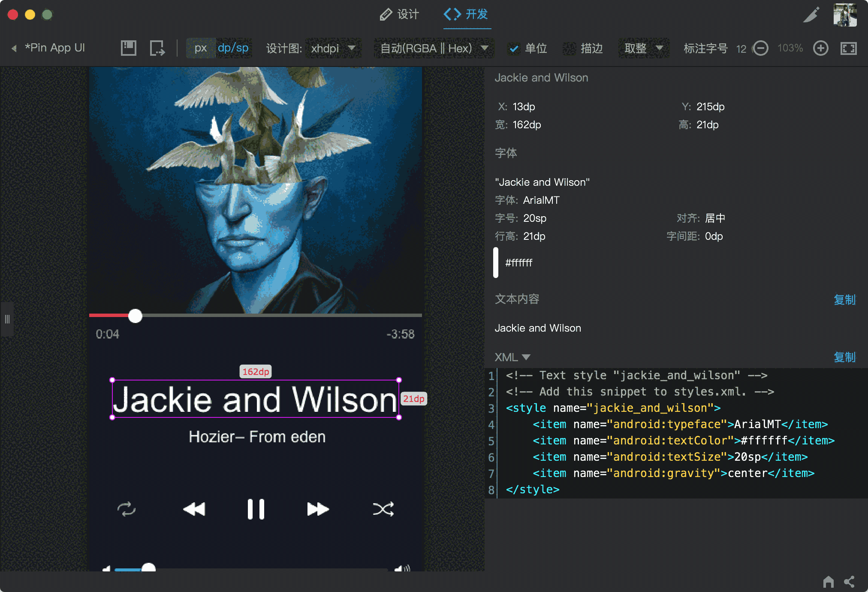Click the left panel collapse handle

7,319
